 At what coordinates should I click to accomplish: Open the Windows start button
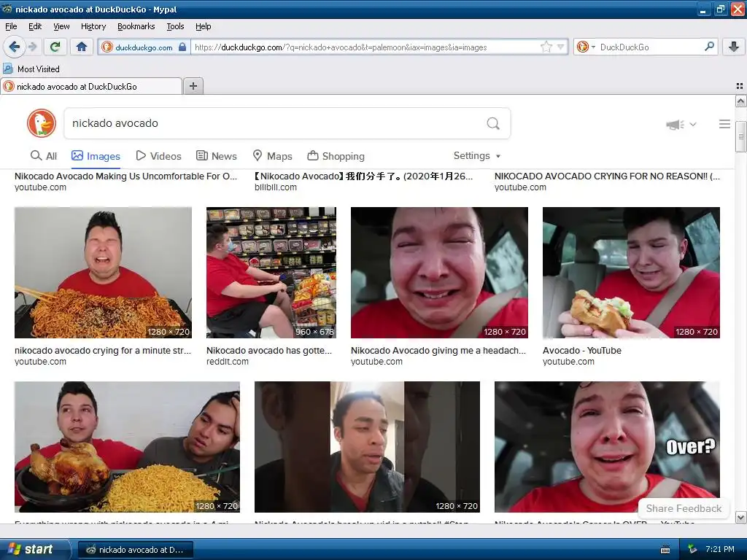click(x=34, y=549)
